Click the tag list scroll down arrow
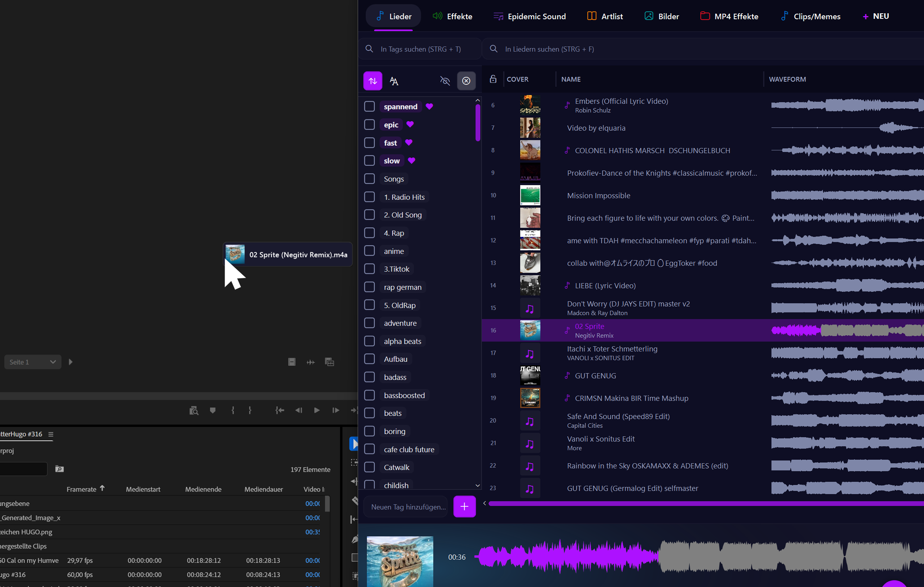 coord(477,485)
